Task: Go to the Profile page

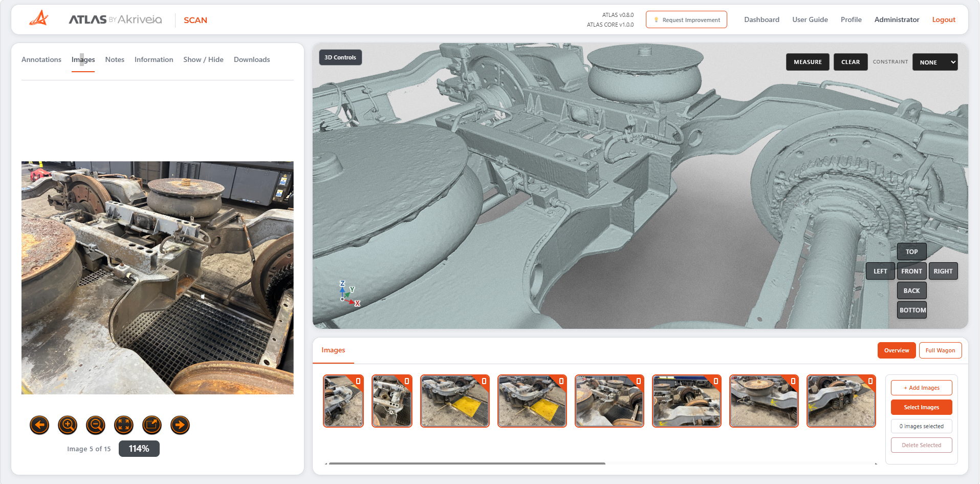Action: 851,19
